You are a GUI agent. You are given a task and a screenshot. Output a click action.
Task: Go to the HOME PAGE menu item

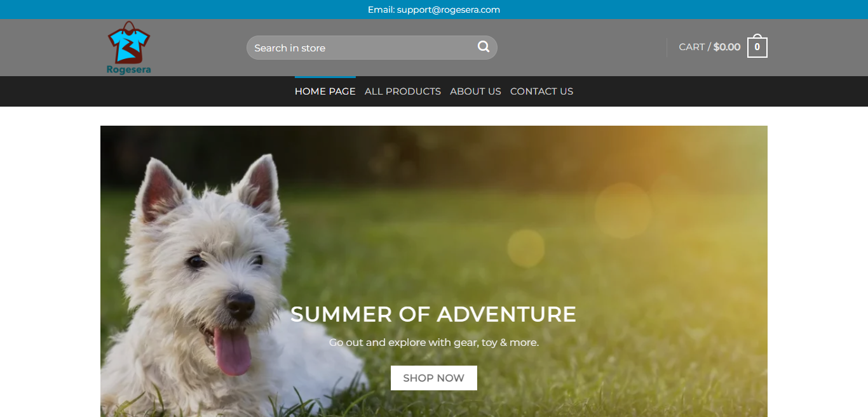(325, 91)
